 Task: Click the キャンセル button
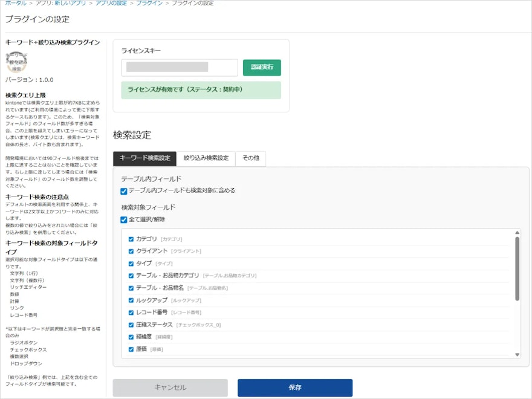170,387
